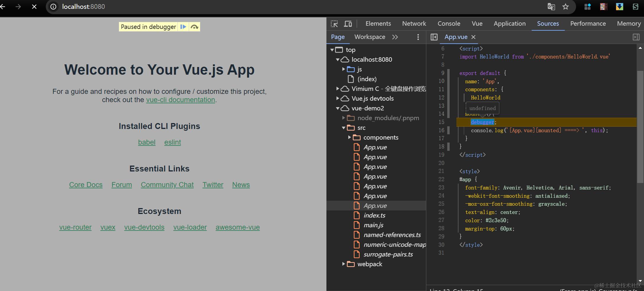Viewport: 644px width, 291px height.
Task: Activate the inspect element picker icon
Action: coord(334,24)
